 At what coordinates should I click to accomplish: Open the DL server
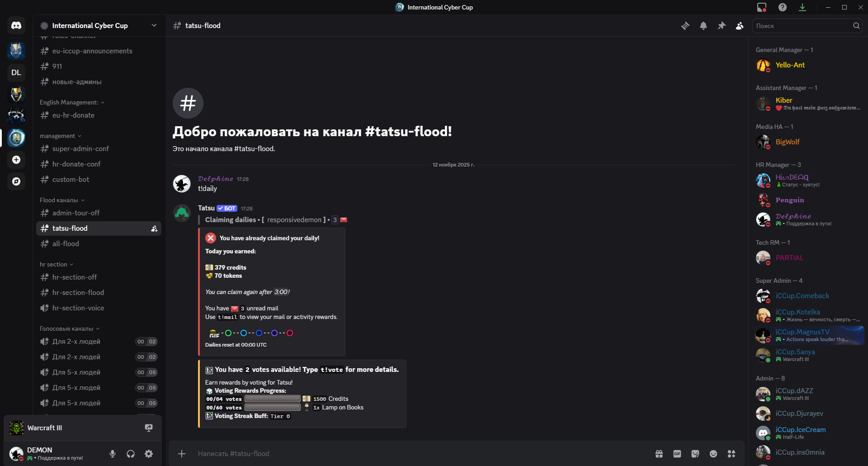pos(16,72)
